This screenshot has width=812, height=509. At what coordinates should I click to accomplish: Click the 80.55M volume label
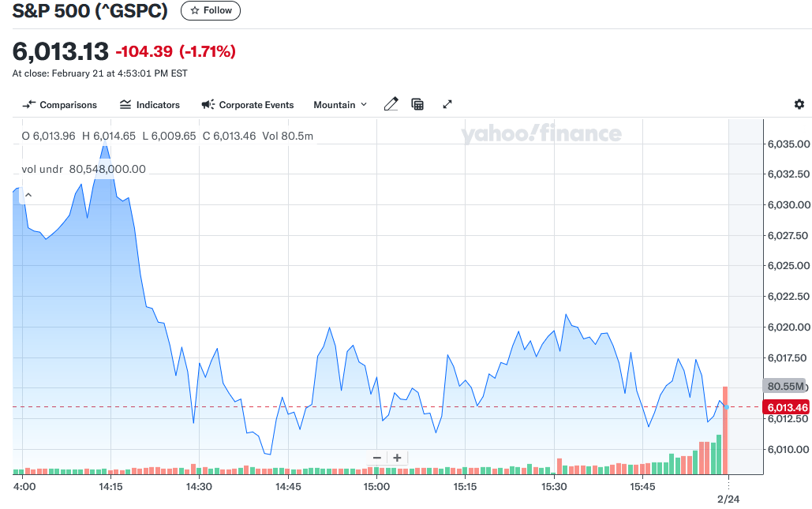pos(785,386)
